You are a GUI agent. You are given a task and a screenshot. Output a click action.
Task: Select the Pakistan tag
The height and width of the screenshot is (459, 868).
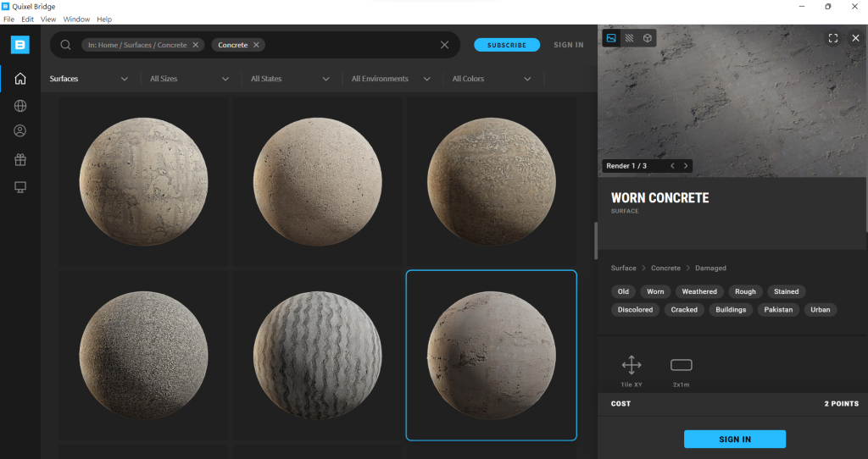tap(778, 310)
